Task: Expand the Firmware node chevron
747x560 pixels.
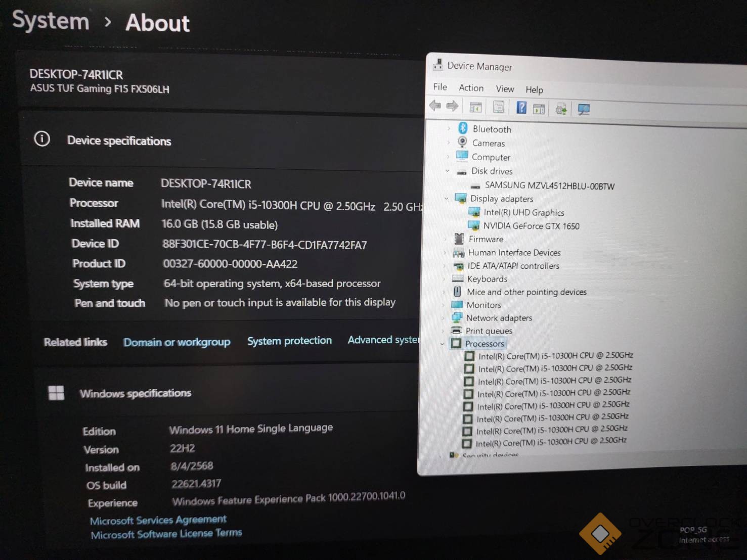Action: 445,239
